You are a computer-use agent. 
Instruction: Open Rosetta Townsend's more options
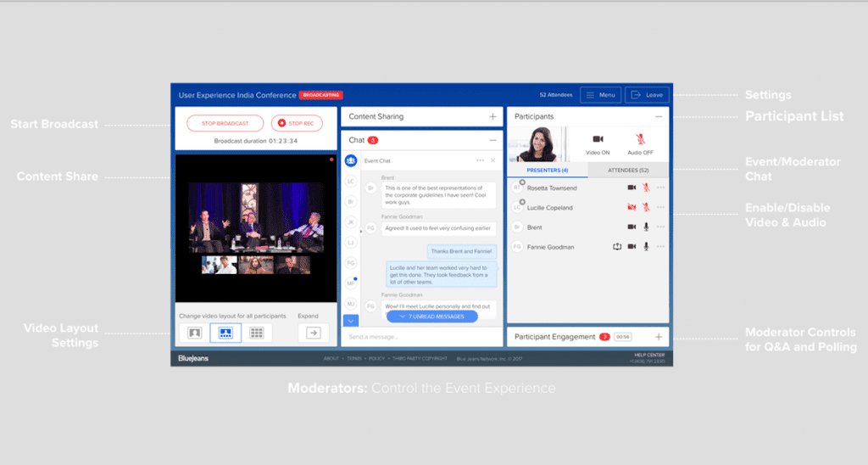tap(661, 188)
